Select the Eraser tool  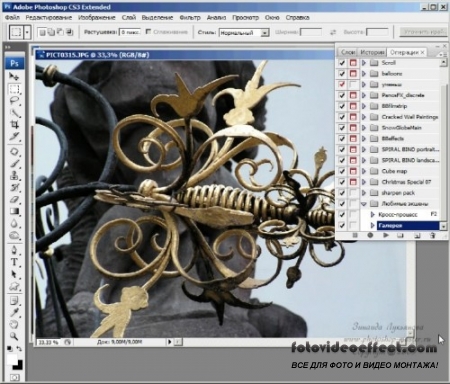[14, 200]
